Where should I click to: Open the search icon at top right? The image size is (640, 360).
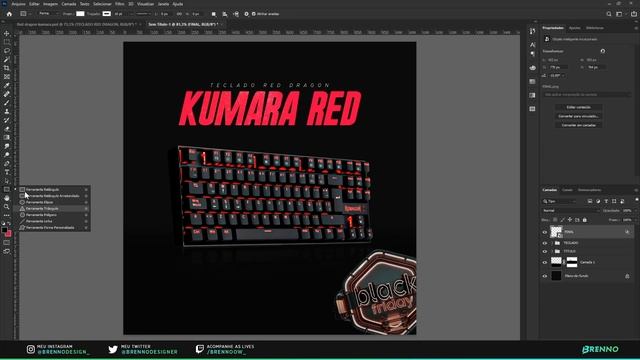coord(609,14)
